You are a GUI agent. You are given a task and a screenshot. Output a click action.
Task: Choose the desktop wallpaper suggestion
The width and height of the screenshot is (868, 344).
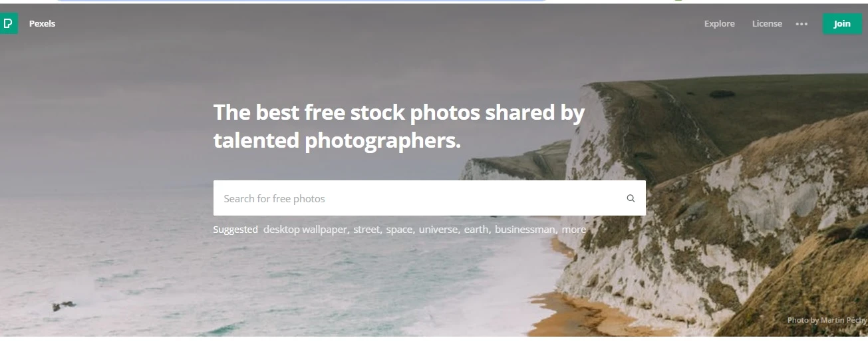pyautogui.click(x=306, y=230)
